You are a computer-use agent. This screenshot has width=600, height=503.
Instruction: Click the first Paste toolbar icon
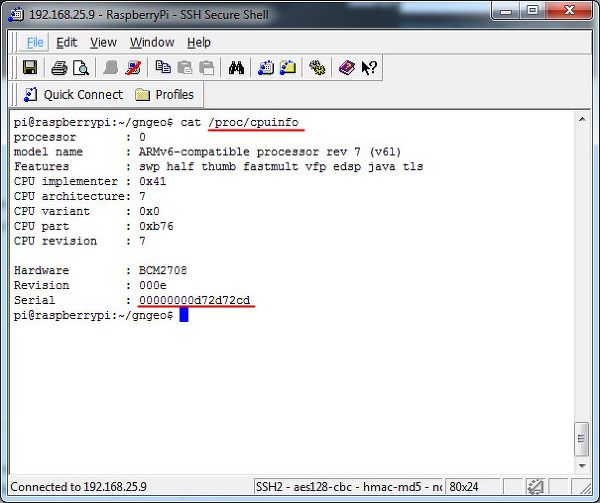(185, 68)
